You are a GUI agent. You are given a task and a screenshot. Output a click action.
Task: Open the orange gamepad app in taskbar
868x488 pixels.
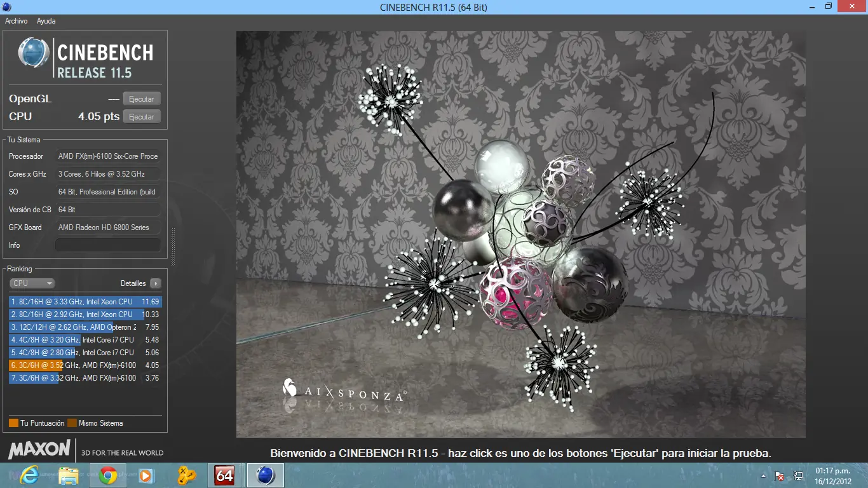coord(186,475)
